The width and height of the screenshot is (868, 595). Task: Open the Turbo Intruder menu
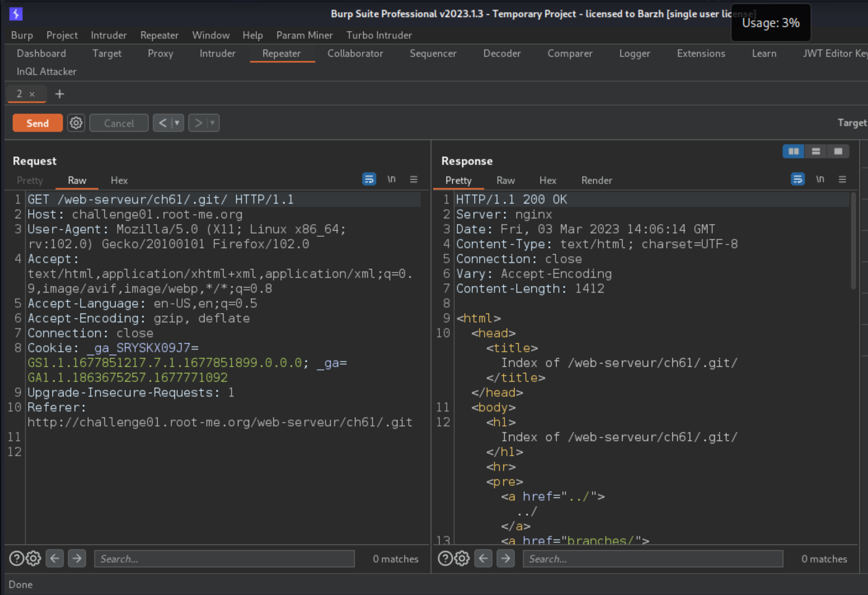[379, 35]
